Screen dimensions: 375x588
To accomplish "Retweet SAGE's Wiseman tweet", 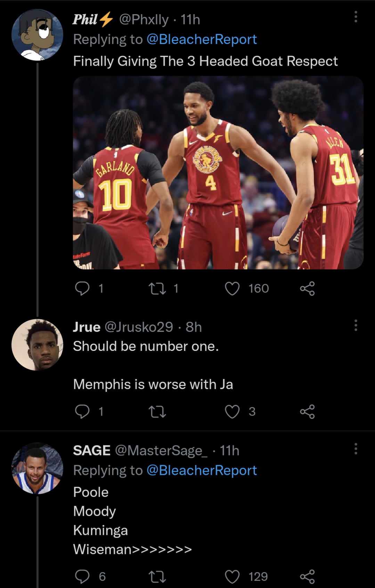I will click(x=157, y=577).
